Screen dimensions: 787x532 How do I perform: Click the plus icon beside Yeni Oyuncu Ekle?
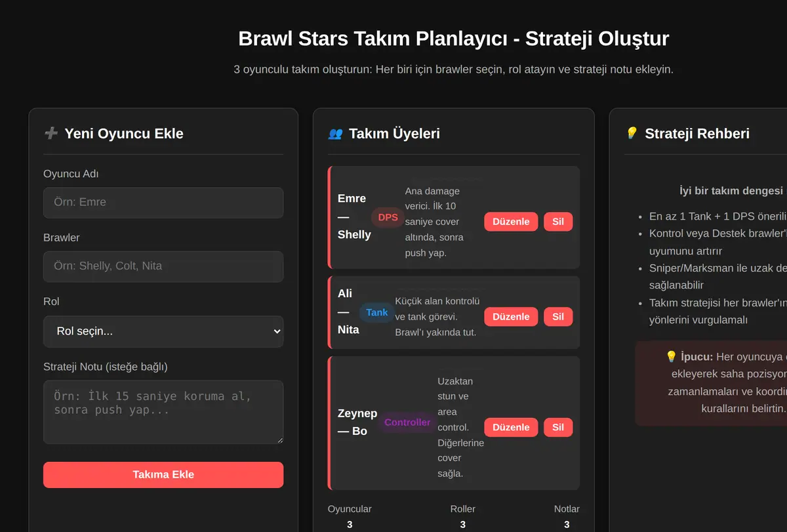point(50,134)
